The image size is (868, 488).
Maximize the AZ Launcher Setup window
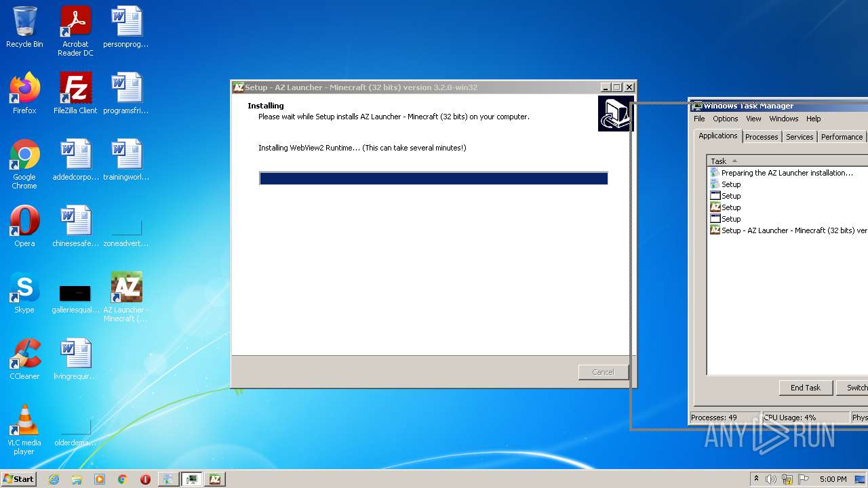click(616, 87)
